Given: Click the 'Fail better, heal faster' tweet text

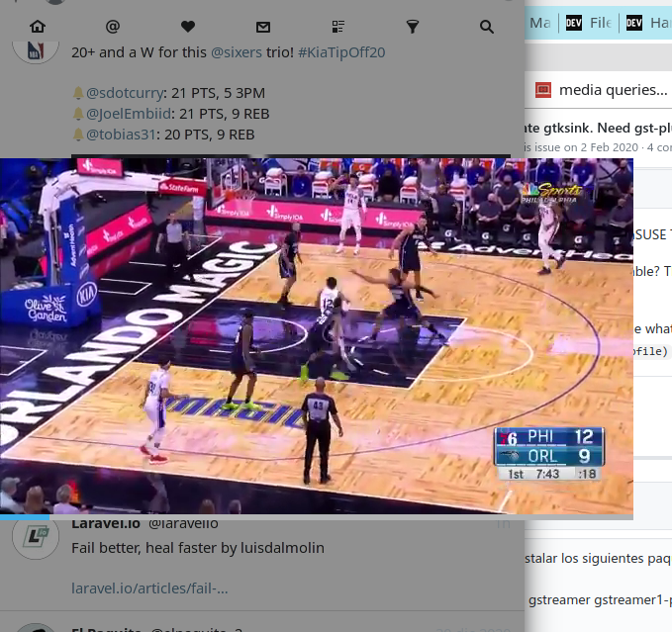Looking at the screenshot, I should [x=198, y=548].
